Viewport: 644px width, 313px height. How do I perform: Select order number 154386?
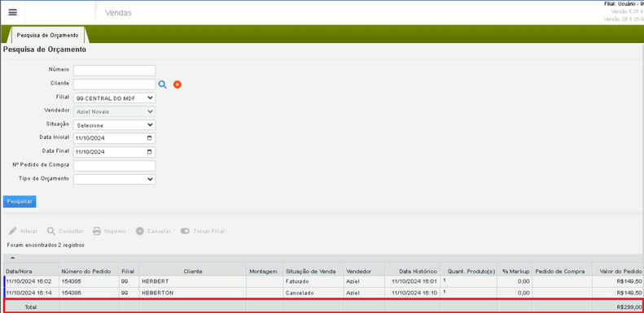[x=72, y=293]
